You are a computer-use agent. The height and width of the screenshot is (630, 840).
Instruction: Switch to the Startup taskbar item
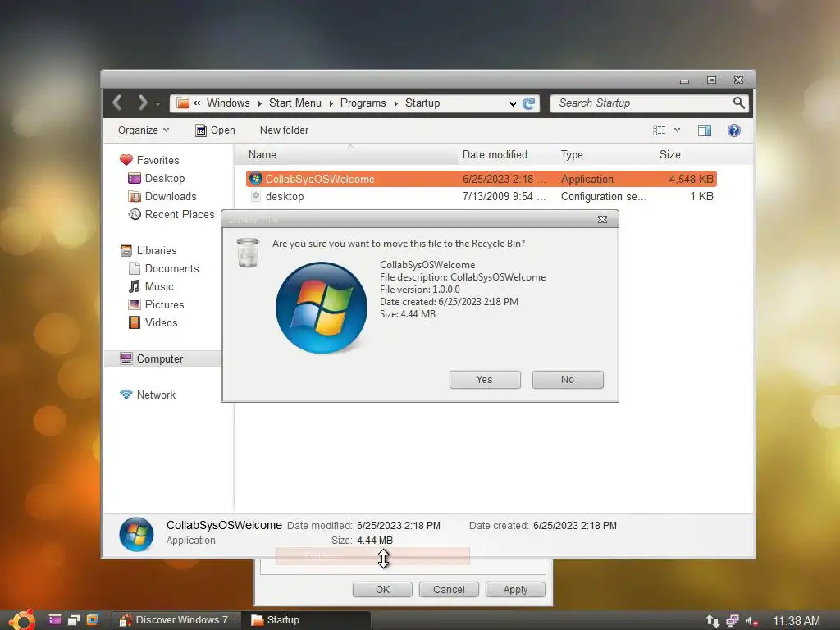[307, 620]
